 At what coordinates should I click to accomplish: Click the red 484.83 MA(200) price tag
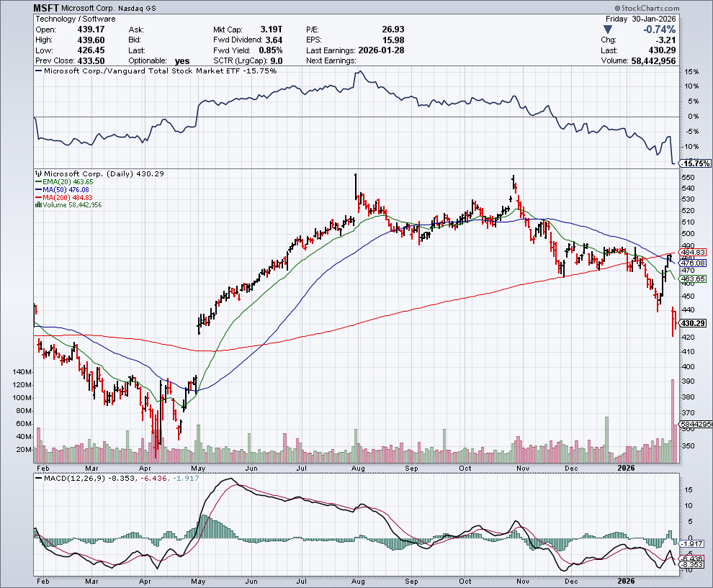696,252
